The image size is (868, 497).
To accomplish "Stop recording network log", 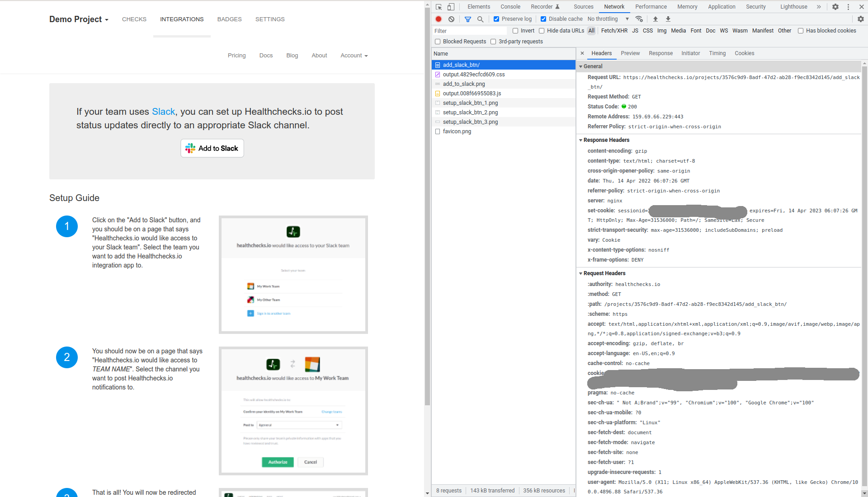I will pyautogui.click(x=438, y=19).
